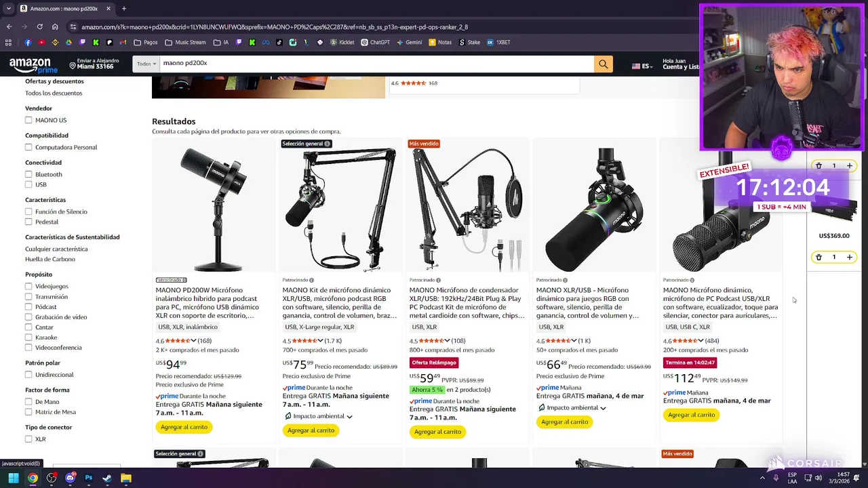The height and width of the screenshot is (488, 868).
Task: Click the Facebook bookmark icon
Action: pos(28,42)
